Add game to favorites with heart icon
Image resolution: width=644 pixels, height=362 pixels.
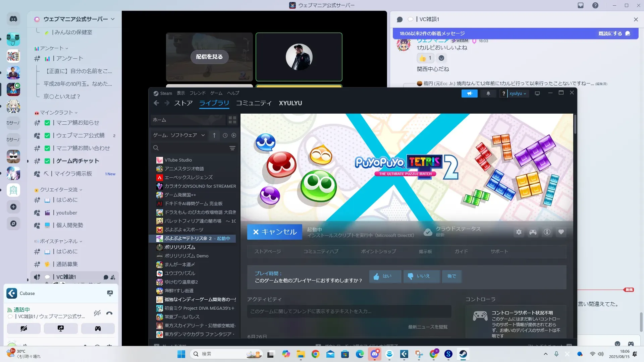pos(561,232)
